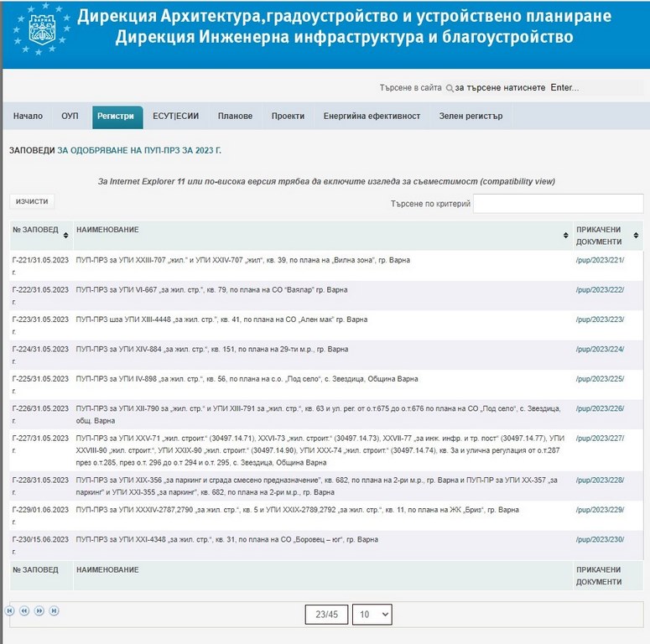The height and width of the screenshot is (644, 650).
Task: Click the Търсене по критерий input field
Action: pos(557,204)
